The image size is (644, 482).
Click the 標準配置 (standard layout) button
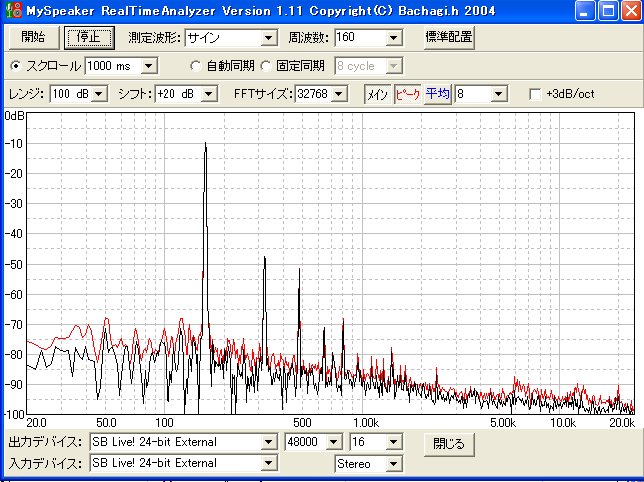pyautogui.click(x=448, y=38)
